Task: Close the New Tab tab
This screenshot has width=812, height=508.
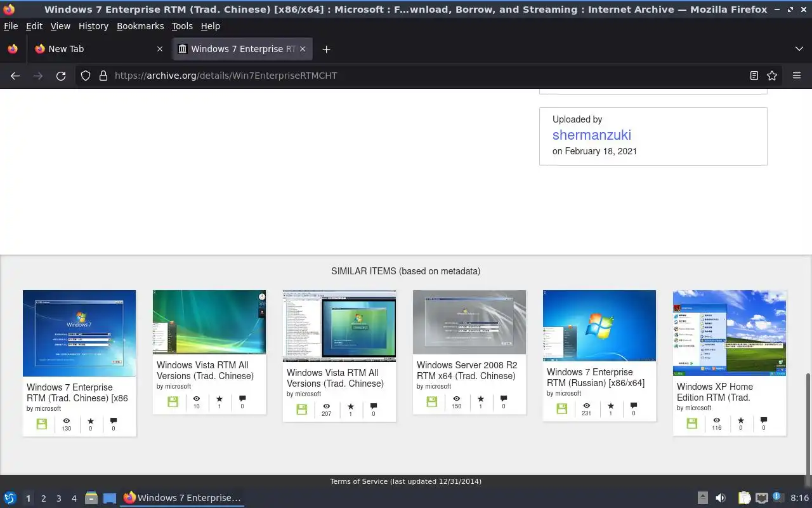Action: tap(160, 49)
